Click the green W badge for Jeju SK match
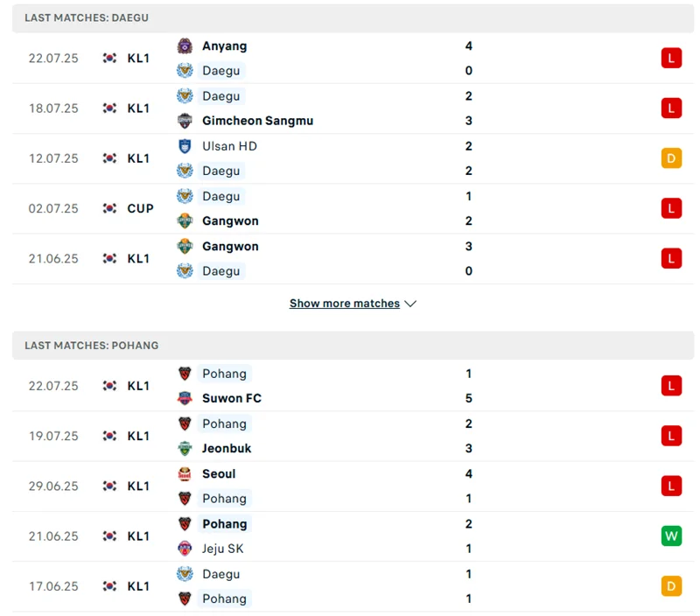This screenshot has height=616, width=700. 671,536
